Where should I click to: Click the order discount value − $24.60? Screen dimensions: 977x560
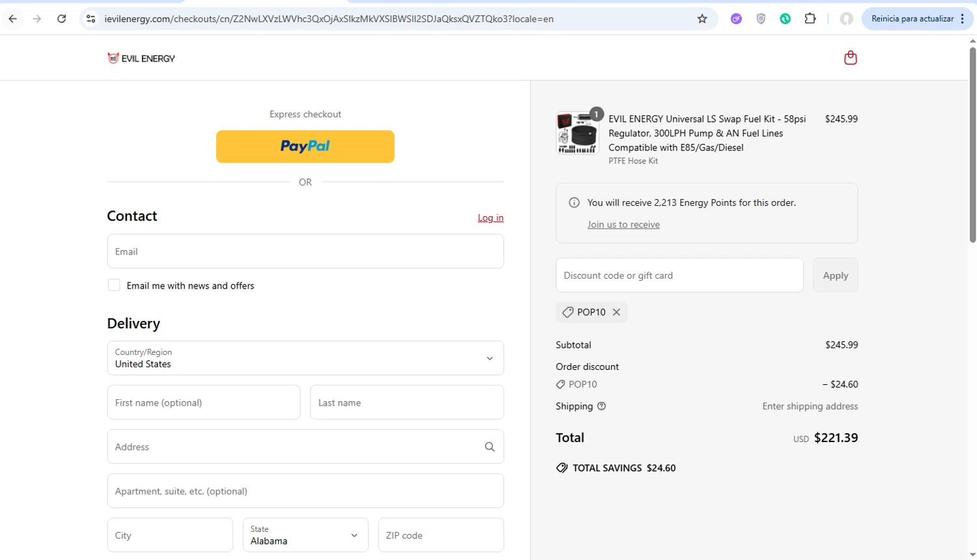coord(840,384)
